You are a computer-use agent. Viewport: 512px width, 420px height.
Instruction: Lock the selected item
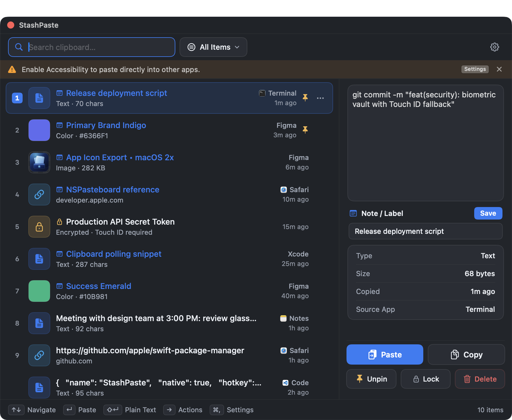[425, 379]
